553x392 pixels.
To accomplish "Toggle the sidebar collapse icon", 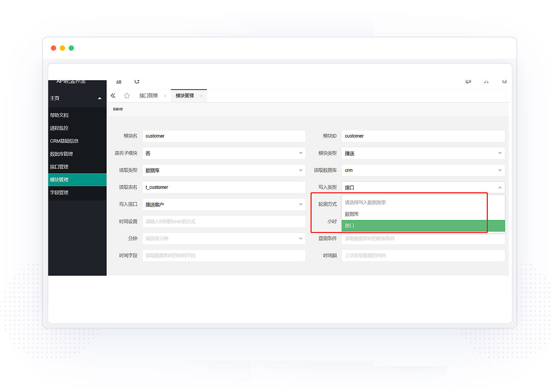I will [x=119, y=82].
